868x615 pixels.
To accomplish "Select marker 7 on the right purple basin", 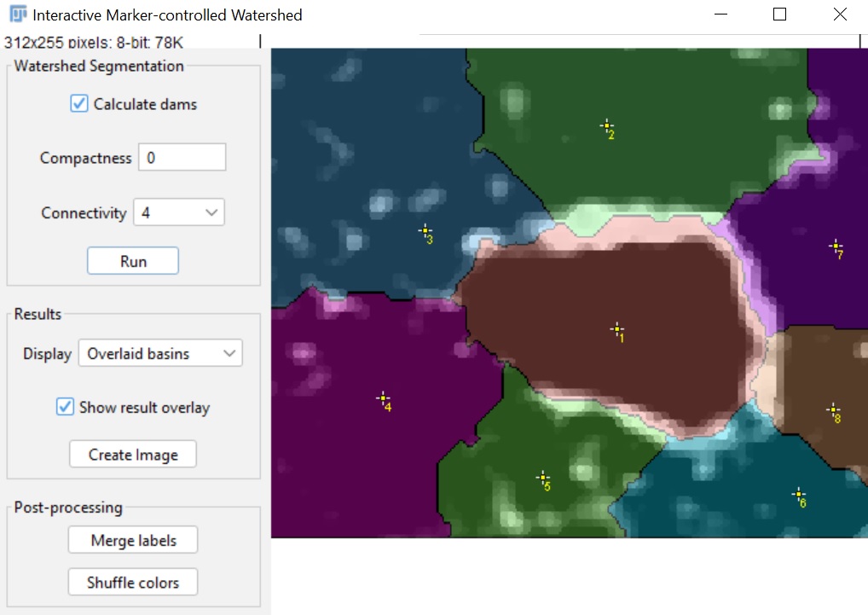I will coord(834,247).
